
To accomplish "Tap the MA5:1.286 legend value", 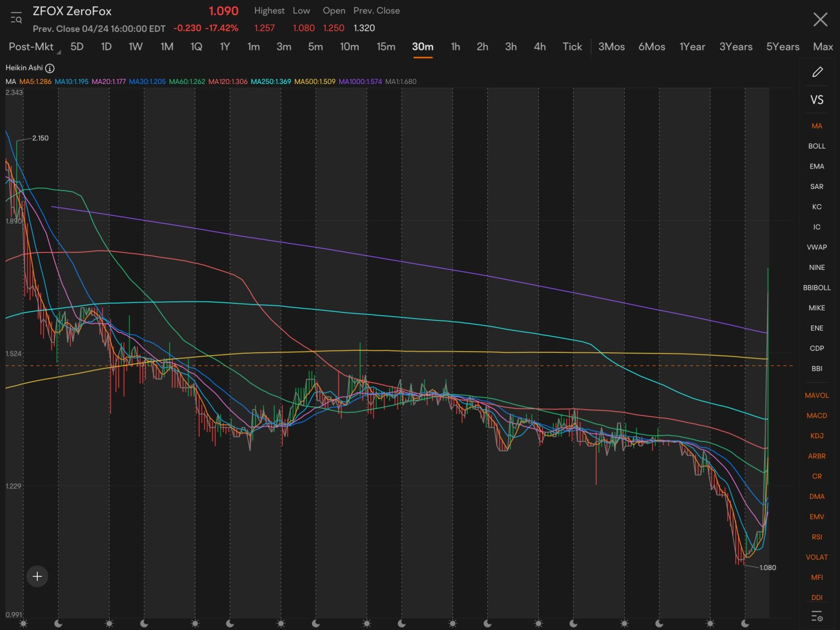I will [x=35, y=81].
